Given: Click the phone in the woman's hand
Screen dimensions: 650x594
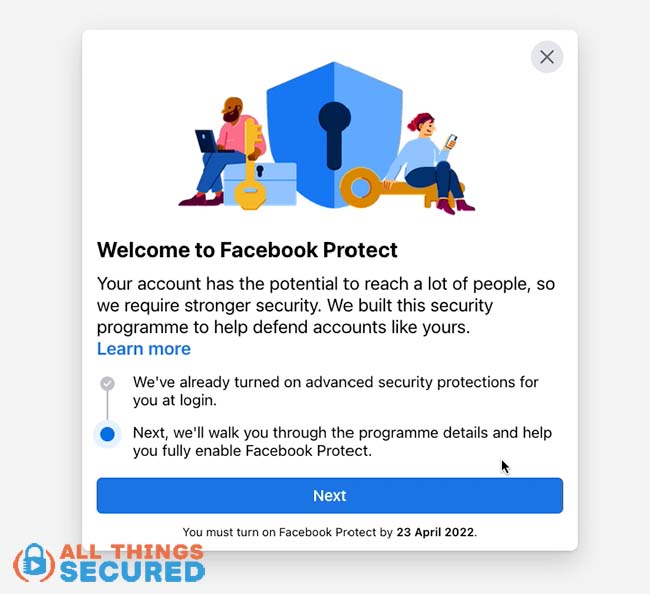Looking at the screenshot, I should [451, 142].
